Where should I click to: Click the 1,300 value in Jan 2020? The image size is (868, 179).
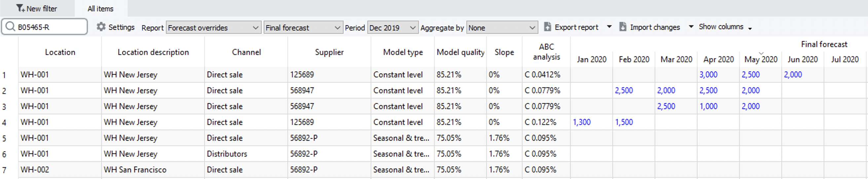pyautogui.click(x=582, y=123)
